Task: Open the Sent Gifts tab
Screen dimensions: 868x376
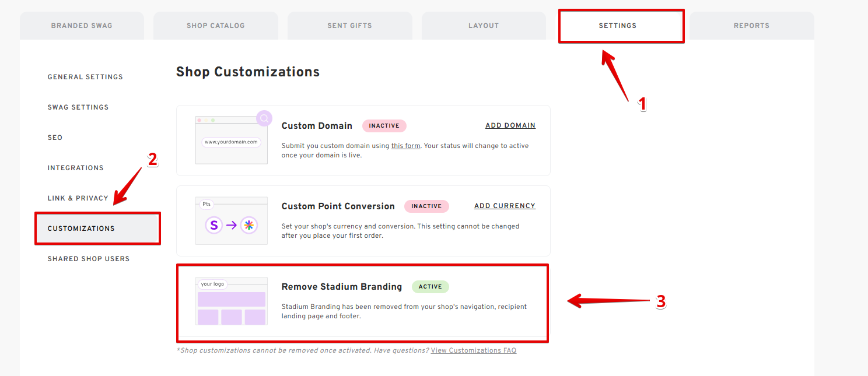Action: [350, 26]
